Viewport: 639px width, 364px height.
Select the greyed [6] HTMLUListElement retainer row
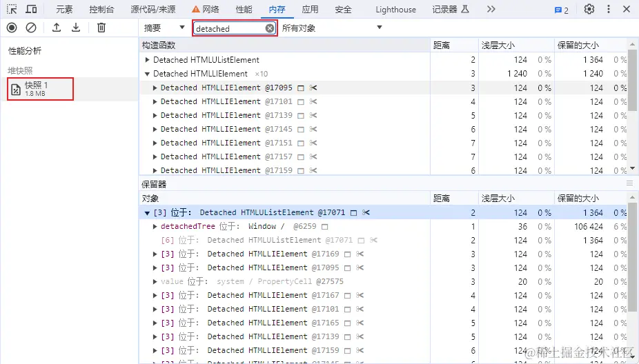pos(383,240)
